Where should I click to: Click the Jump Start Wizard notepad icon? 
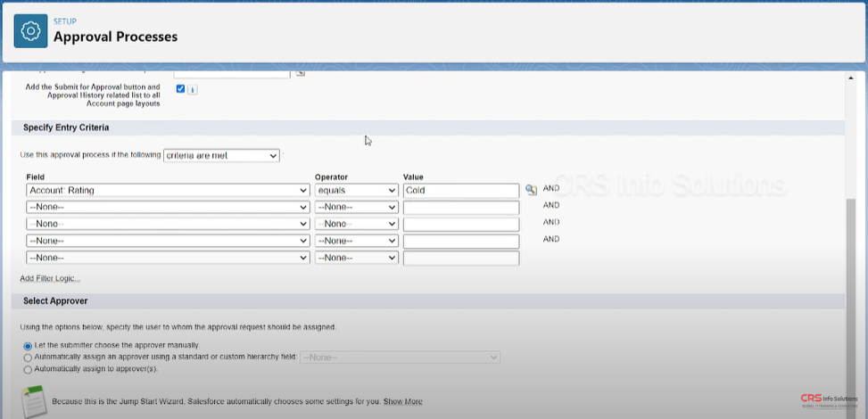pyautogui.click(x=33, y=401)
